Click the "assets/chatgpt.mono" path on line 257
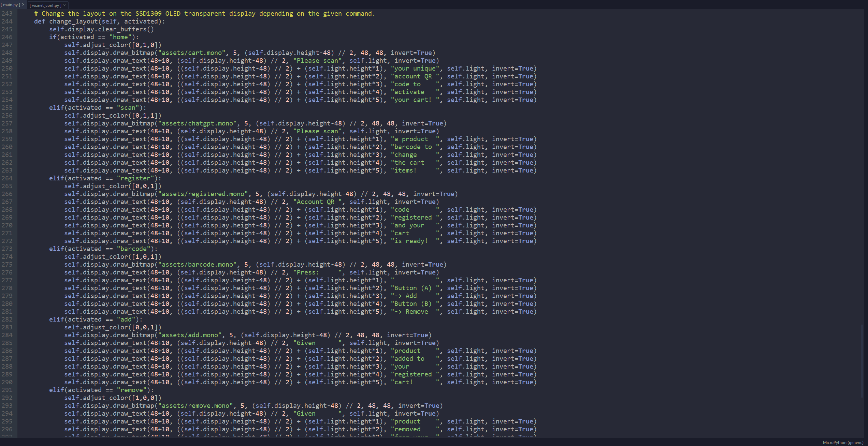868x446 pixels. point(197,123)
